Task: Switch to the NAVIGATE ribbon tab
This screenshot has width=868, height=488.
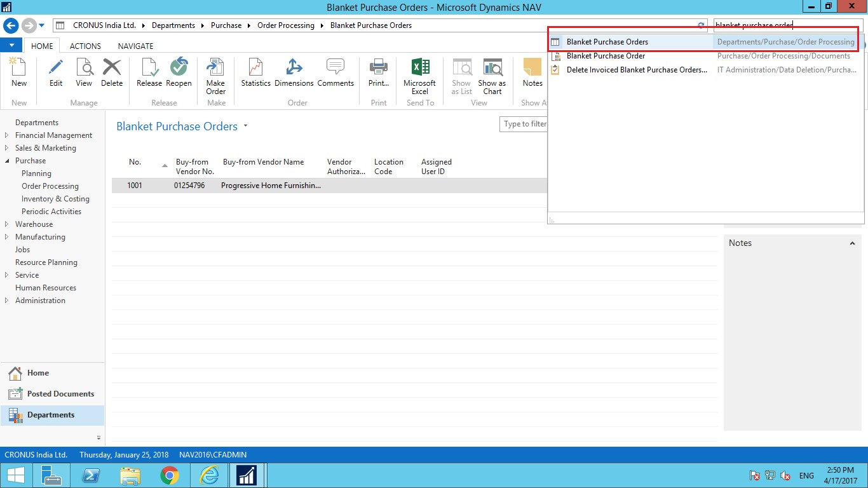Action: pos(135,46)
